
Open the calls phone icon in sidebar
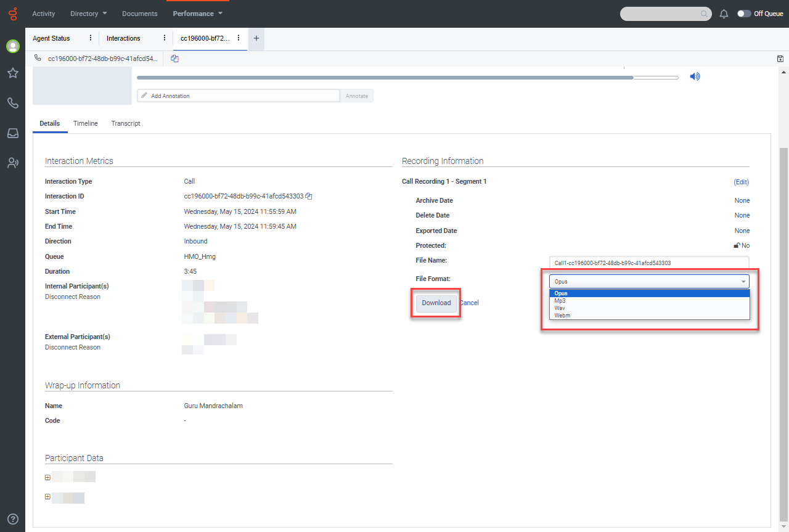point(12,103)
